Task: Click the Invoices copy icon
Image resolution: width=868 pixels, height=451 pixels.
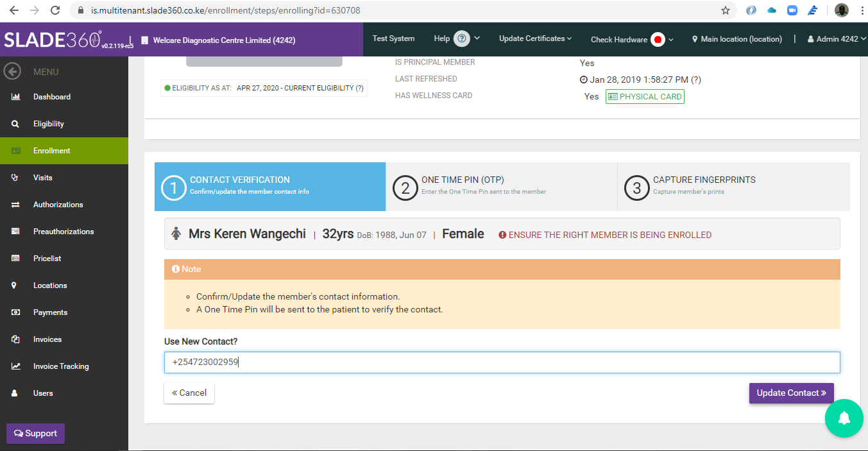Action: coord(15,339)
